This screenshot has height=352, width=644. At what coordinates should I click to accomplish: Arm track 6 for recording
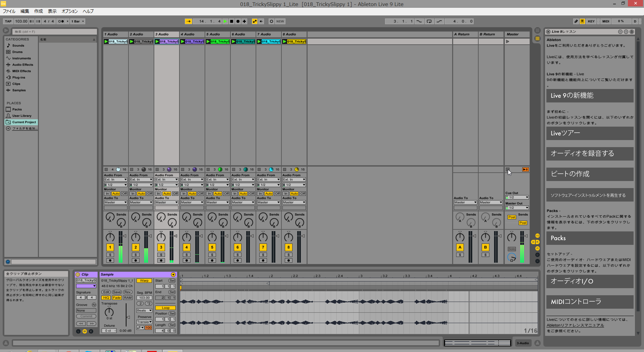[237, 260]
